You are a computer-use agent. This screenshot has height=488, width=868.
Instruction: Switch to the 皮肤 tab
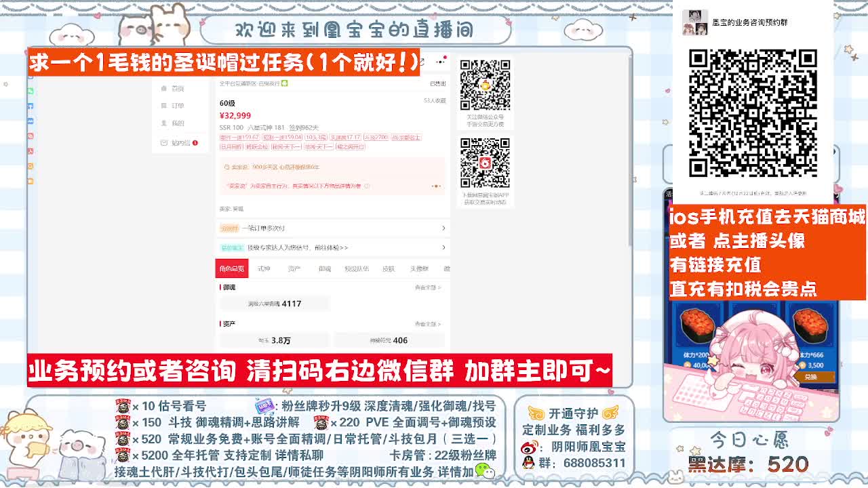pyautogui.click(x=389, y=268)
